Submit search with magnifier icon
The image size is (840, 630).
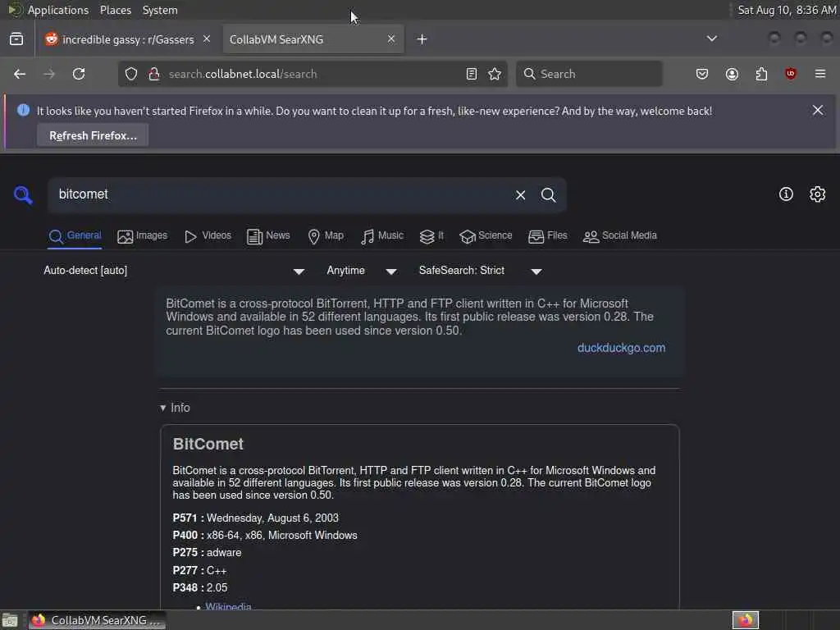[x=549, y=195]
